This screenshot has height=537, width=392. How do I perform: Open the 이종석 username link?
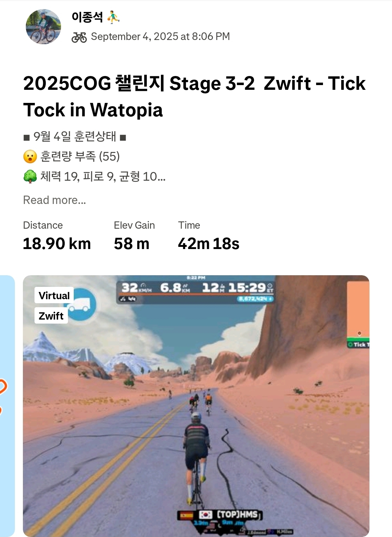click(x=87, y=17)
